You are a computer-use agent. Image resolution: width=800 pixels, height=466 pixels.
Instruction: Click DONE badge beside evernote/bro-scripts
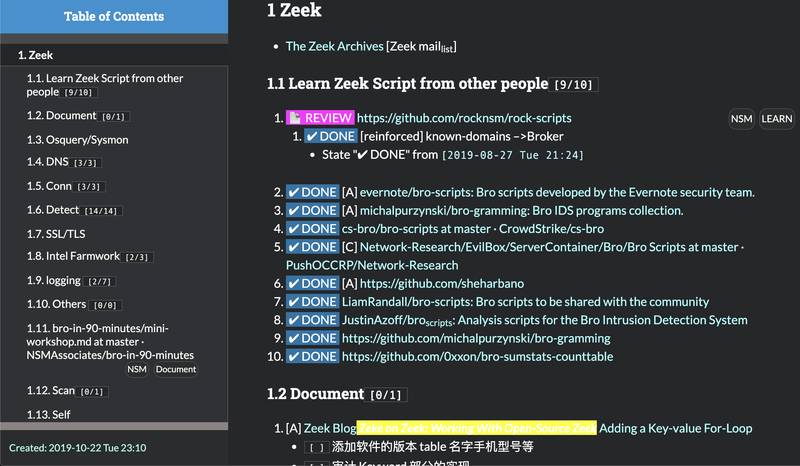(312, 192)
